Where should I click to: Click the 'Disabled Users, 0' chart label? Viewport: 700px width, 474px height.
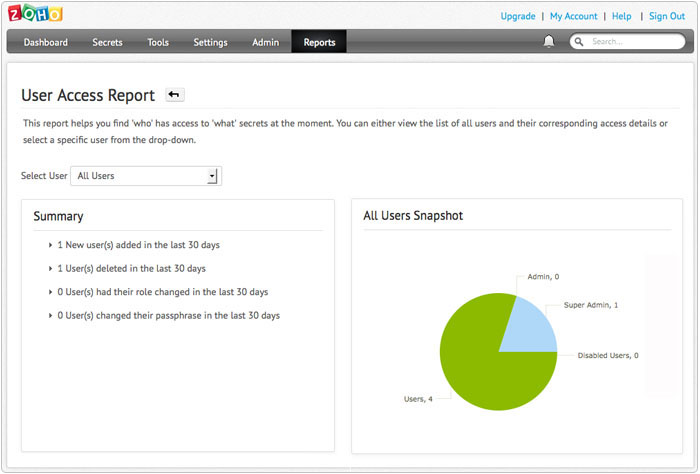click(x=608, y=355)
